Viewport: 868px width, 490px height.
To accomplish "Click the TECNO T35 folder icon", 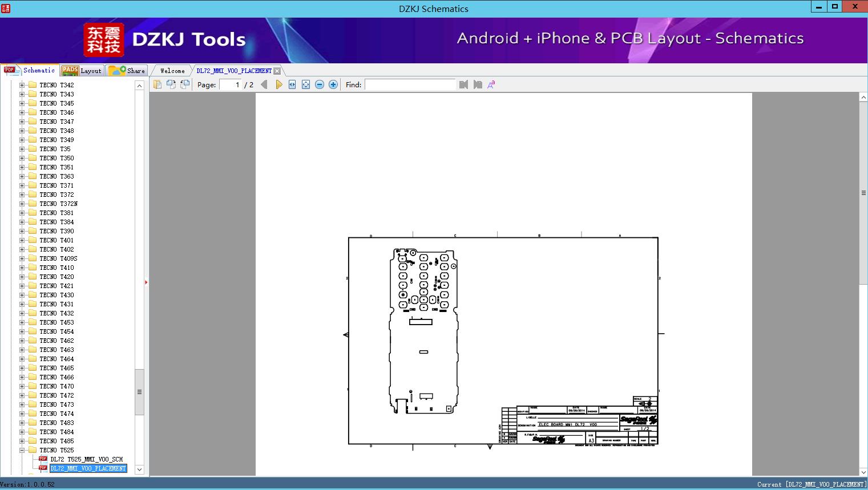I will click(x=33, y=149).
